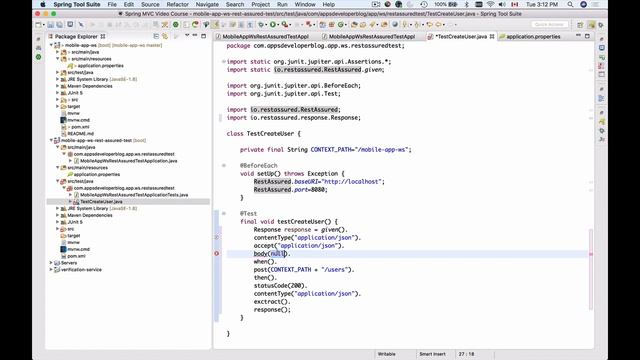The width and height of the screenshot is (640, 360).
Task: Open the Package Explorer view menu arrow
Action: click(x=187, y=36)
